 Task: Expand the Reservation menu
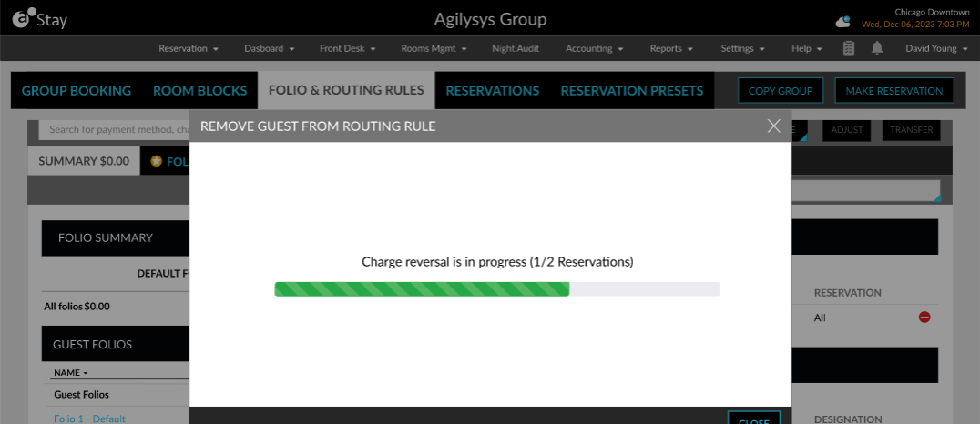click(x=189, y=48)
